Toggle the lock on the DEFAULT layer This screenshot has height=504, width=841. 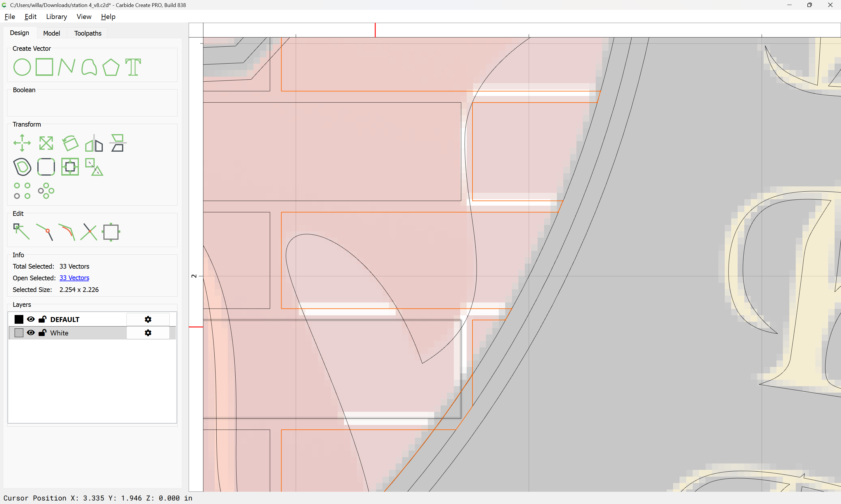pyautogui.click(x=43, y=319)
